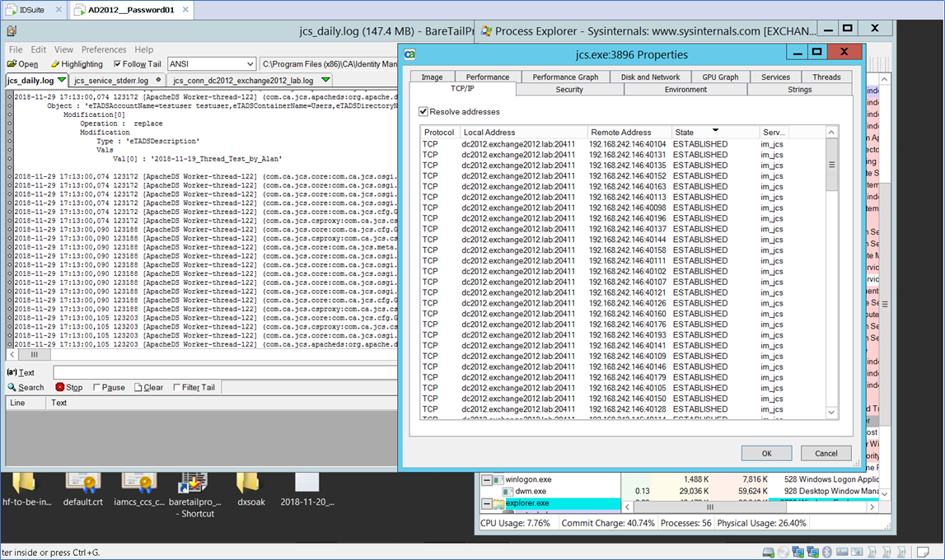945x560 pixels.
Task: Toggle the Follow Tail checkbox
Action: (x=117, y=64)
